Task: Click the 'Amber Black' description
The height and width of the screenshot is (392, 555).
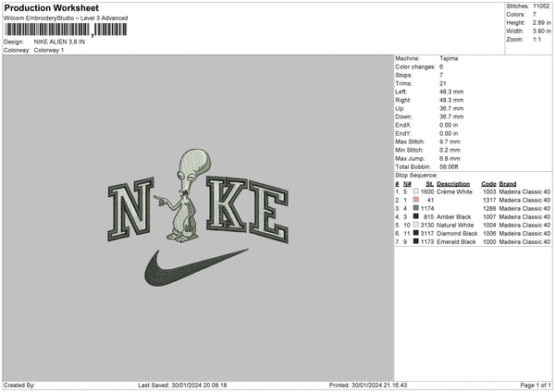Action: click(454, 217)
